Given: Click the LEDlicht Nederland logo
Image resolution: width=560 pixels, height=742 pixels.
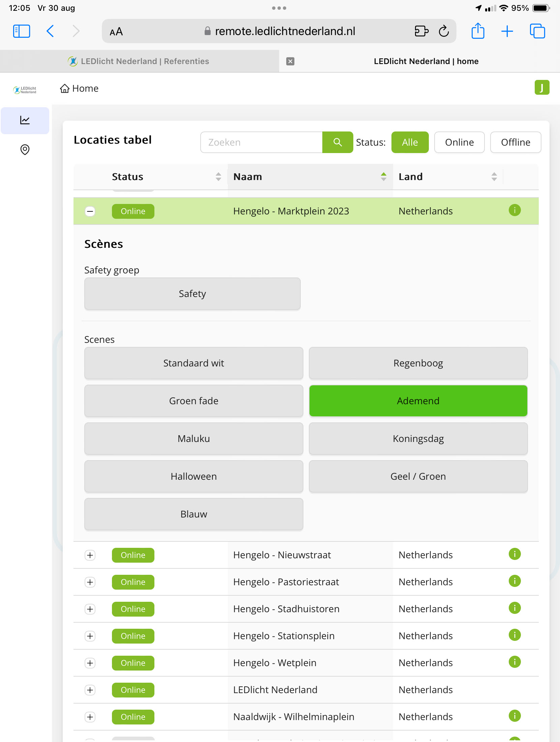Looking at the screenshot, I should 25,89.
